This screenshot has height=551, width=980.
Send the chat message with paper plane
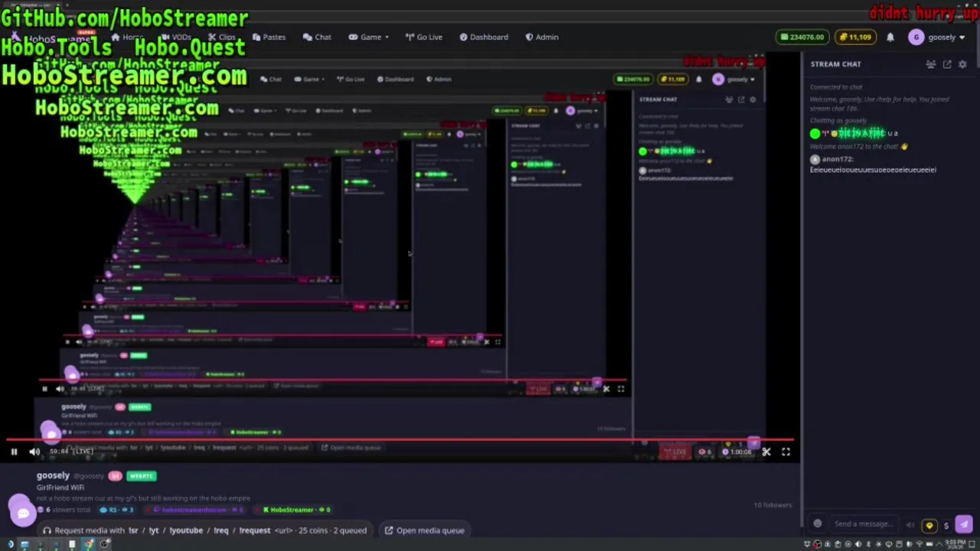point(964,524)
